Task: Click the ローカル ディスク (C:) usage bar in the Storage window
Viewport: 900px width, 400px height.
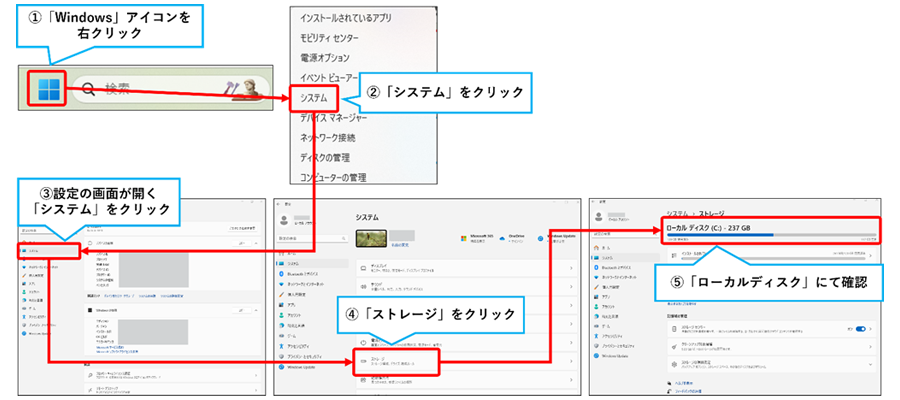Action: pos(771,235)
